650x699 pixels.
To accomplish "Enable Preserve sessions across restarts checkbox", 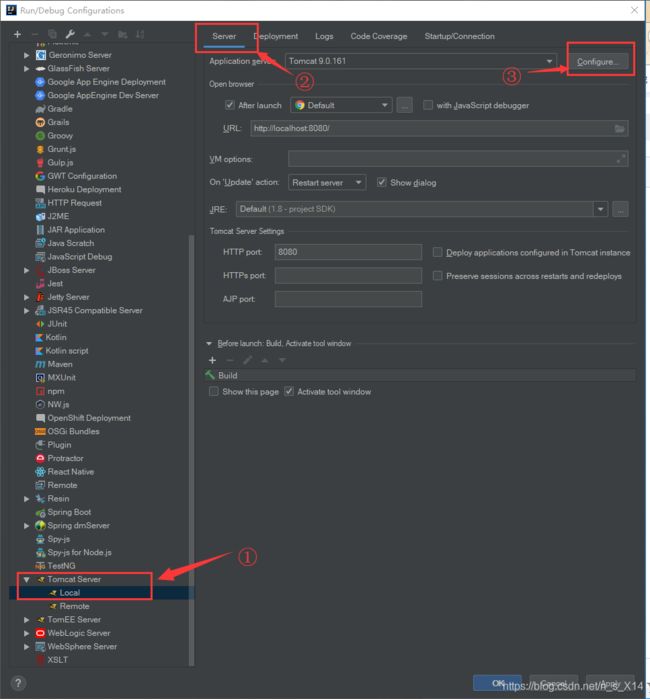I will [438, 276].
